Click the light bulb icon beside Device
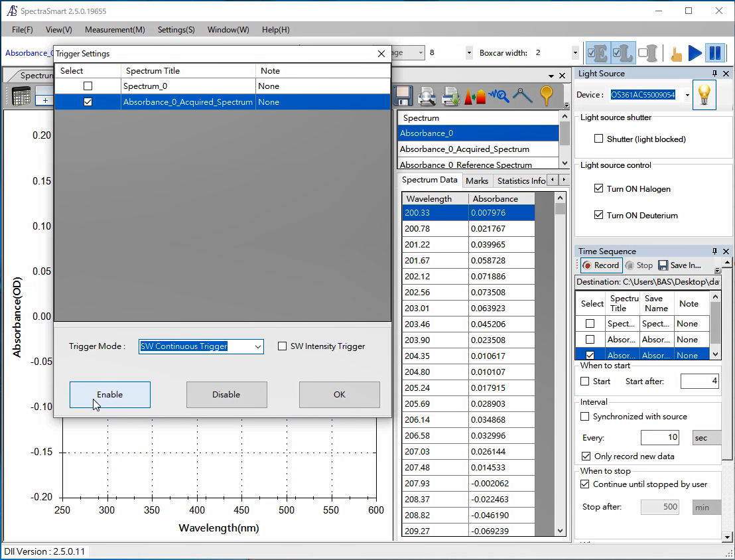Screen dimensions: 735x560 [704, 95]
